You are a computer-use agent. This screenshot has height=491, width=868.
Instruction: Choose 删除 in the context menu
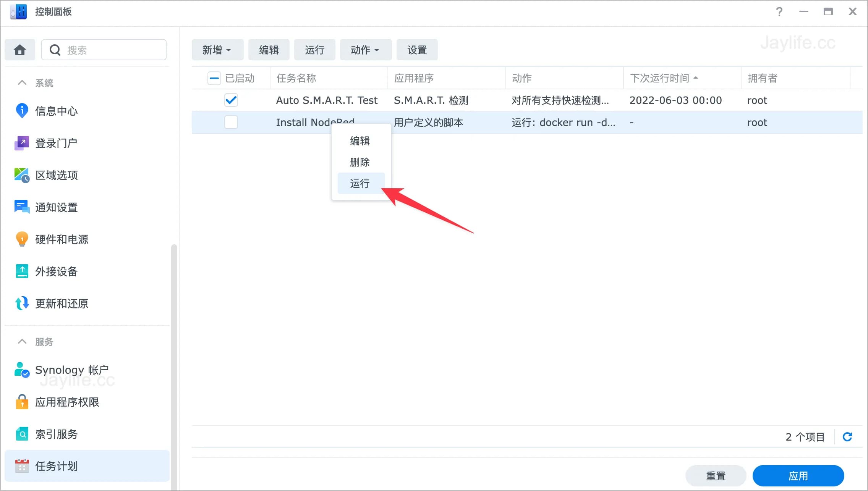click(x=360, y=162)
